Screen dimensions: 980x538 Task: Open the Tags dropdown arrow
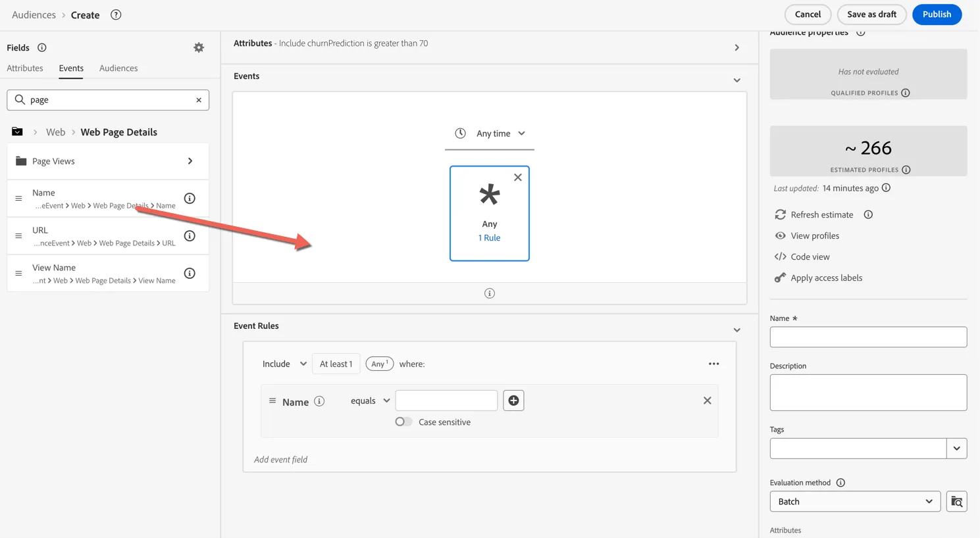point(957,449)
